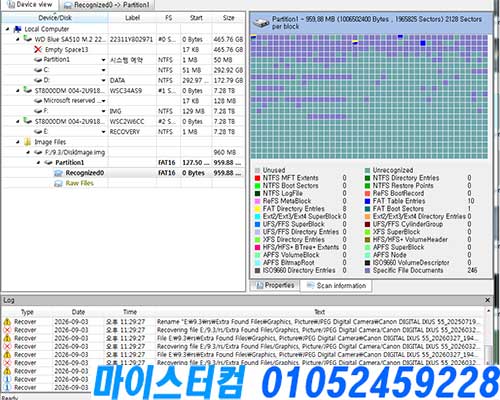The image size is (500, 400).
Task: Click the red X Empty Space13 icon
Action: (x=38, y=50)
